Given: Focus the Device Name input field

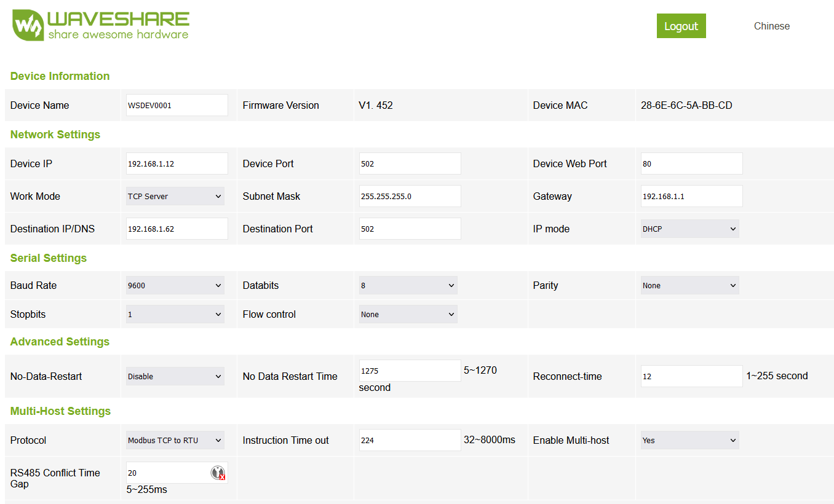Looking at the screenshot, I should (177, 105).
